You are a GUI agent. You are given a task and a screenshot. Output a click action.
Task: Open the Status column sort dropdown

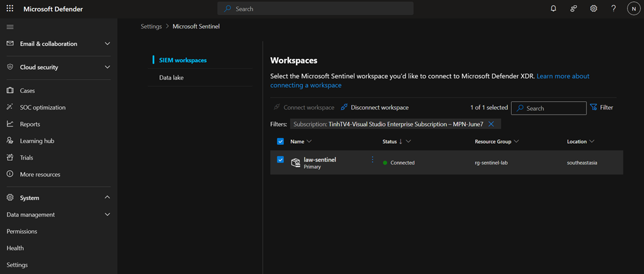pos(408,141)
